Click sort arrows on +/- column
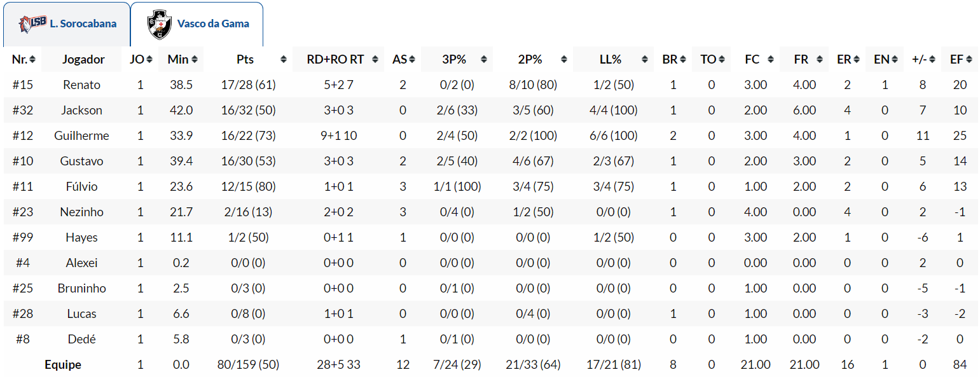Screen dimensions: 980x379 (x=932, y=60)
